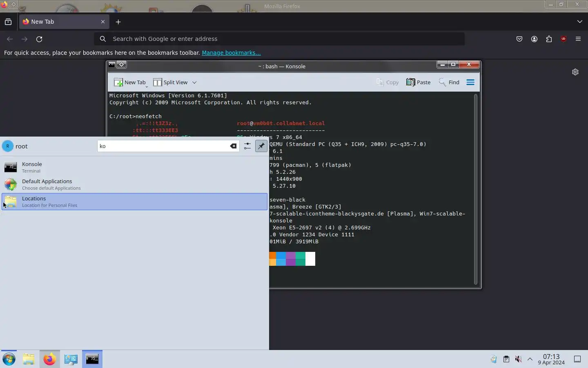Click Firefox forward arrow

[x=24, y=39]
